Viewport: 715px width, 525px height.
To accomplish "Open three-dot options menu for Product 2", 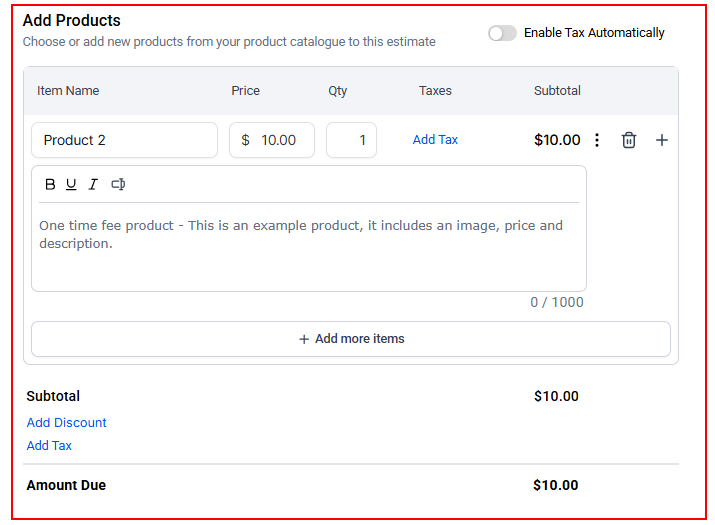I will pyautogui.click(x=597, y=140).
